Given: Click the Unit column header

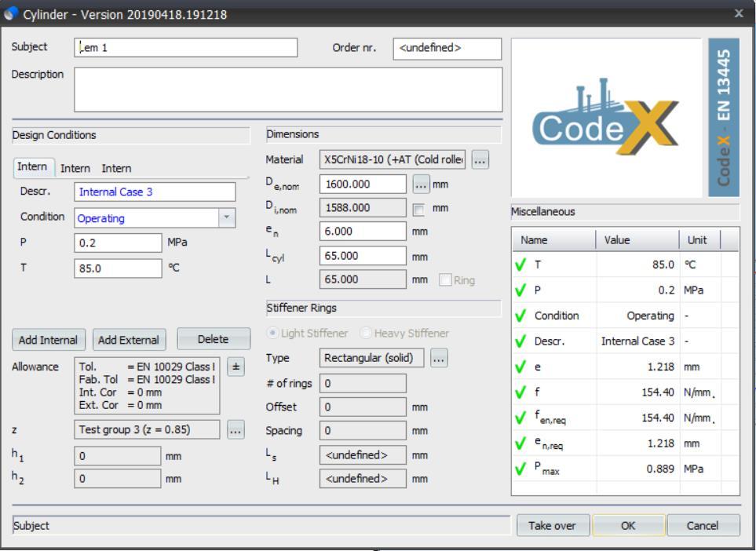Looking at the screenshot, I should tap(700, 239).
